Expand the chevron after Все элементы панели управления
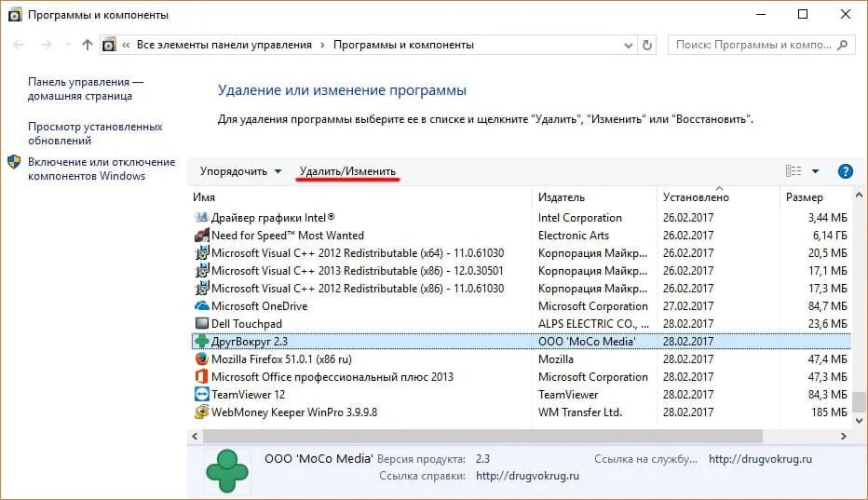The width and height of the screenshot is (868, 500). [x=323, y=45]
